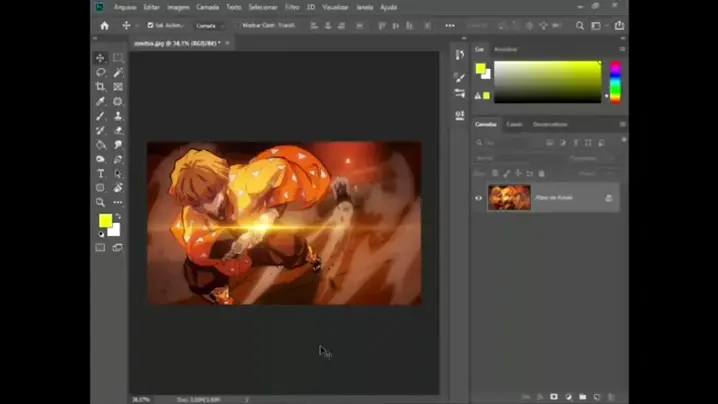Click the yellow foreground color in toolbox
The width and height of the screenshot is (718, 404).
tap(105, 221)
